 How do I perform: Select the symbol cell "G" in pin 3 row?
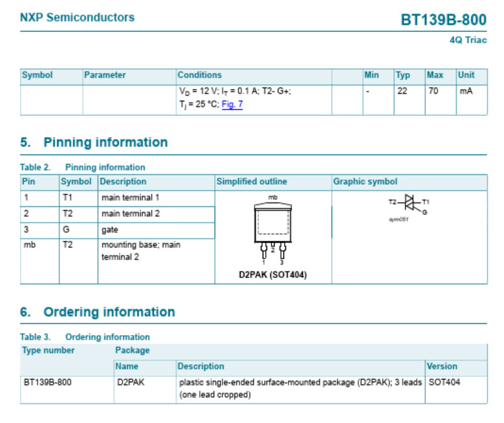click(x=66, y=229)
